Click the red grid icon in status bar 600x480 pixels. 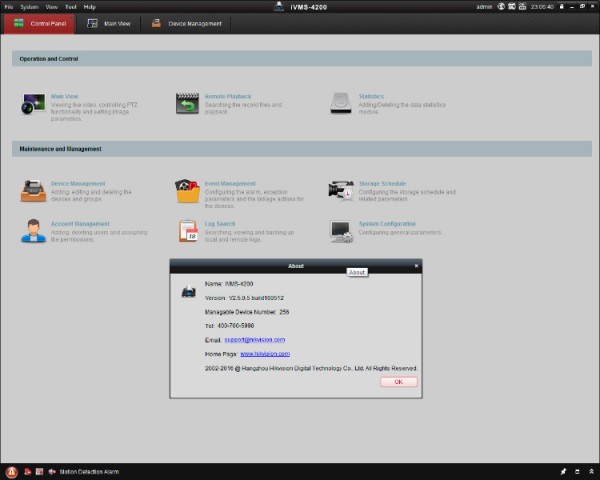point(39,472)
